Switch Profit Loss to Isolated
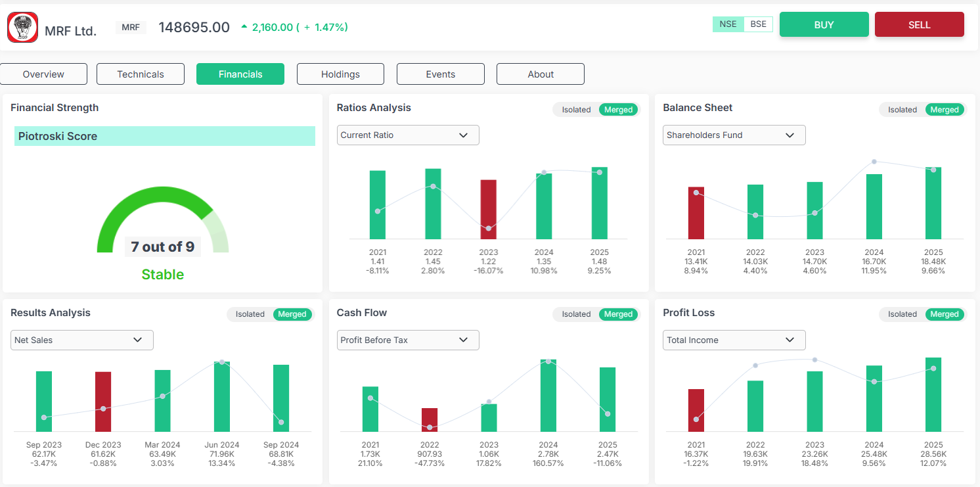Viewport: 980px width, 487px height. point(902,314)
